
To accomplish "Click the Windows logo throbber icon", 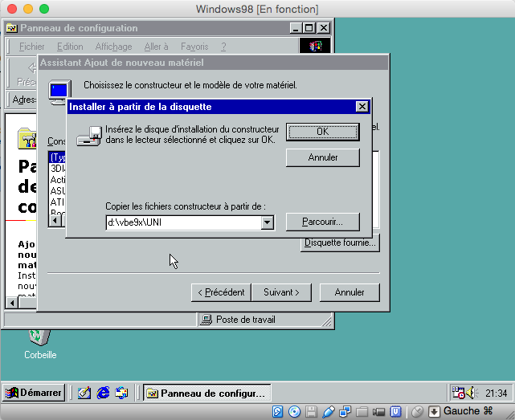I will [x=315, y=46].
